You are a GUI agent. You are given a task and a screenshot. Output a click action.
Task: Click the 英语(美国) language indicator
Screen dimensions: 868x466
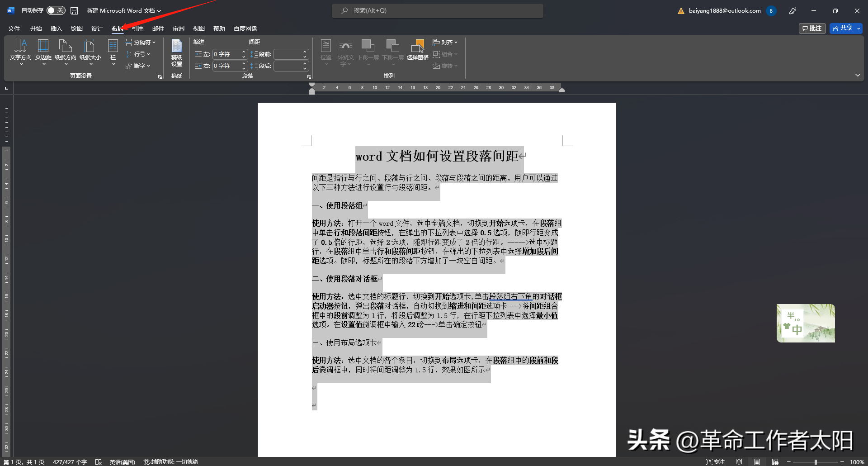click(122, 462)
